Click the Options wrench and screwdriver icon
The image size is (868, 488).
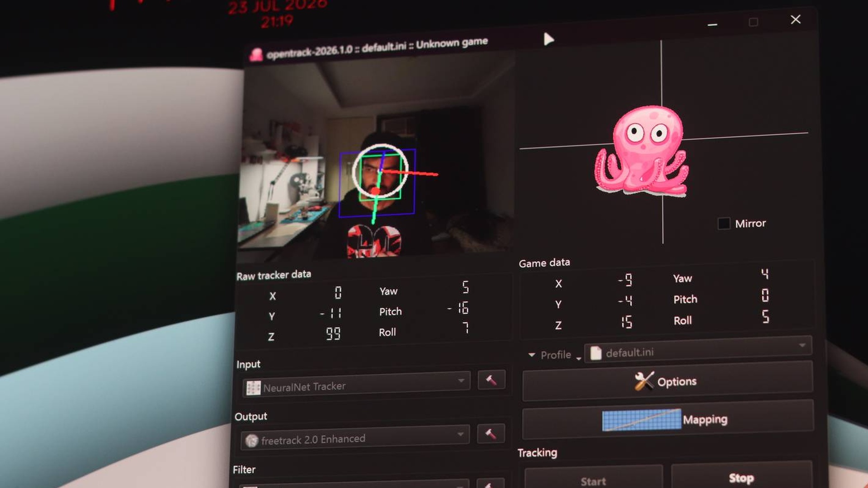pyautogui.click(x=644, y=381)
